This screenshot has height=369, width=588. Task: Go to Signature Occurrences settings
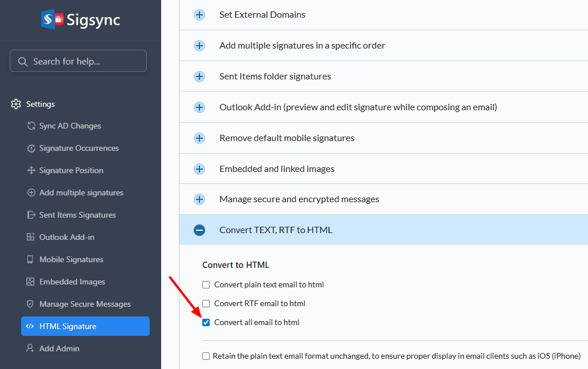pyautogui.click(x=79, y=148)
